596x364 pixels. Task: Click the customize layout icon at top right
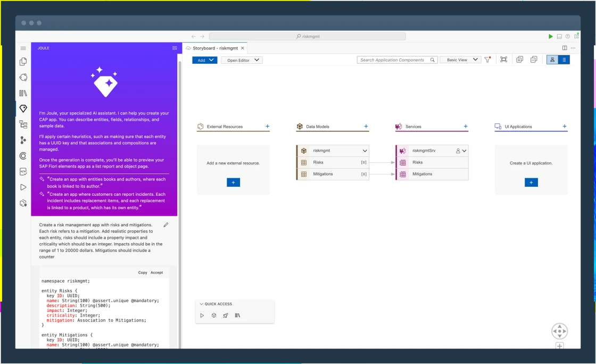[576, 37]
